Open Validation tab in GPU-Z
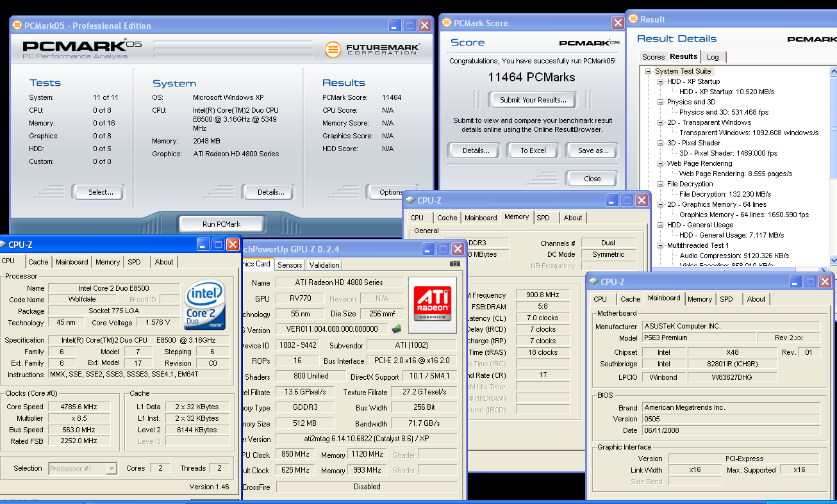Image resolution: width=837 pixels, height=504 pixels. tap(324, 264)
